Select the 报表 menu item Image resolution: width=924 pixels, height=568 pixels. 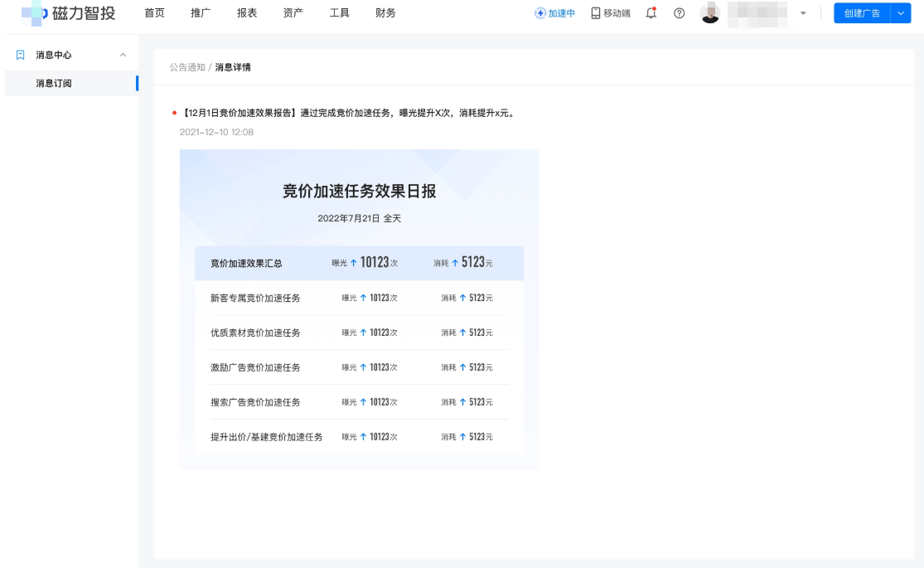247,13
